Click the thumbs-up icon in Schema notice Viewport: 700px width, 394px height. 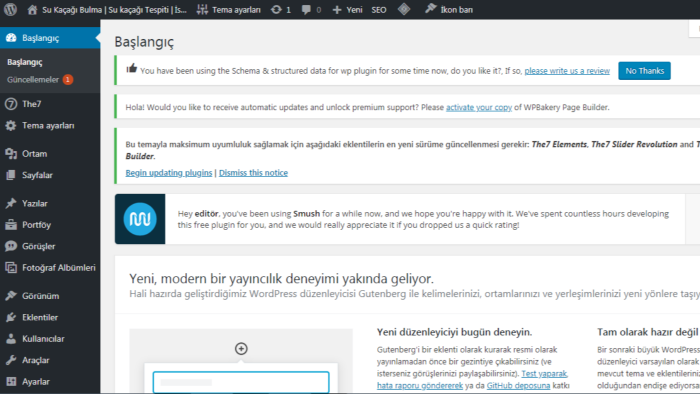pyautogui.click(x=131, y=69)
